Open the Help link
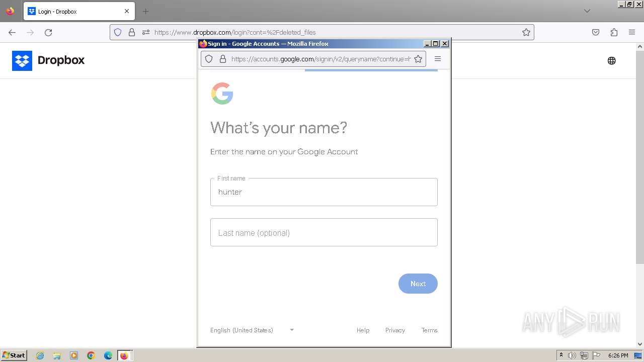 pos(363,330)
